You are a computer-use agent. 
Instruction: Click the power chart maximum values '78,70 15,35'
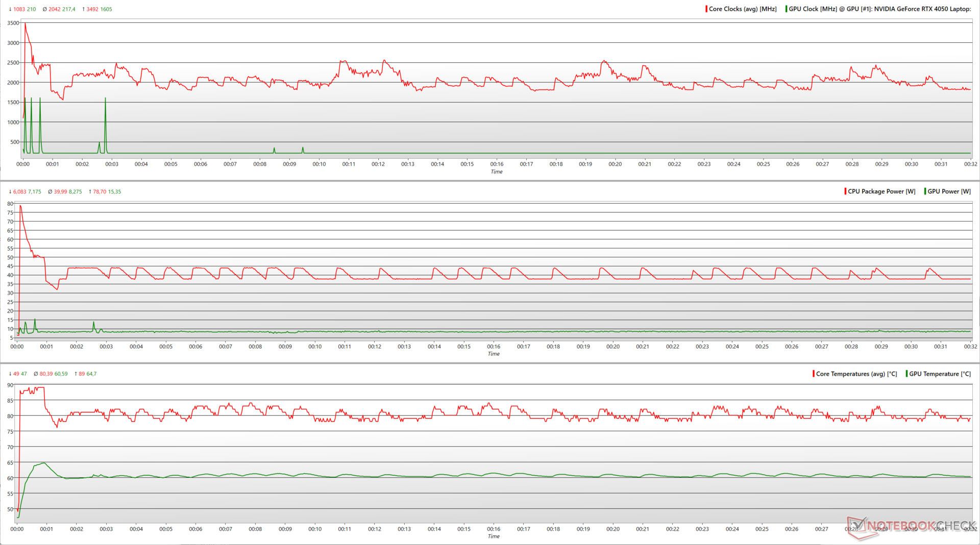pyautogui.click(x=107, y=192)
